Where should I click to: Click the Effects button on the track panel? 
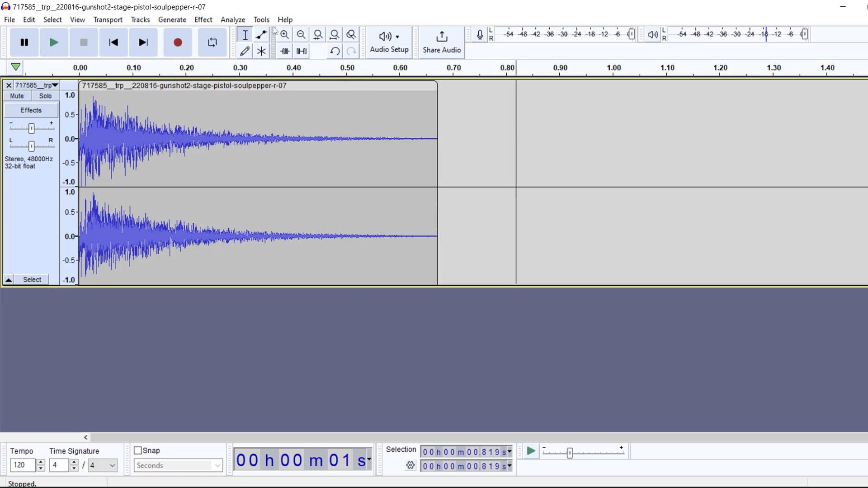point(30,110)
